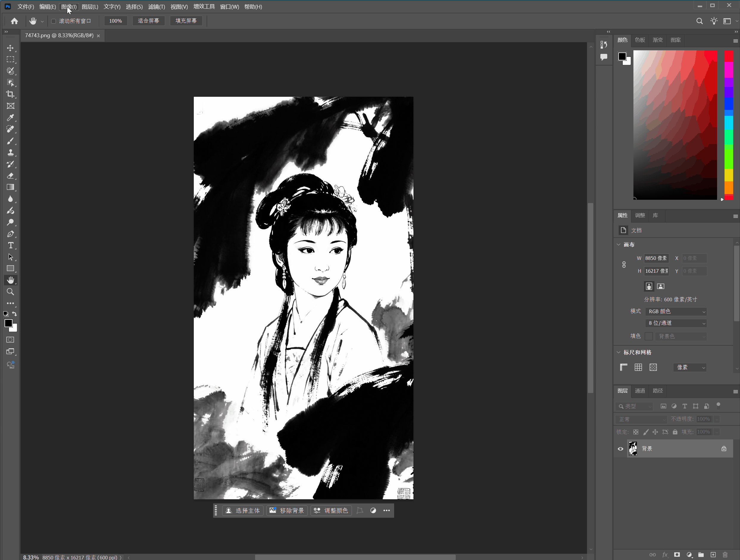Viewport: 740px width, 560px height.
Task: Select the Dodge tool
Action: [x=10, y=222]
